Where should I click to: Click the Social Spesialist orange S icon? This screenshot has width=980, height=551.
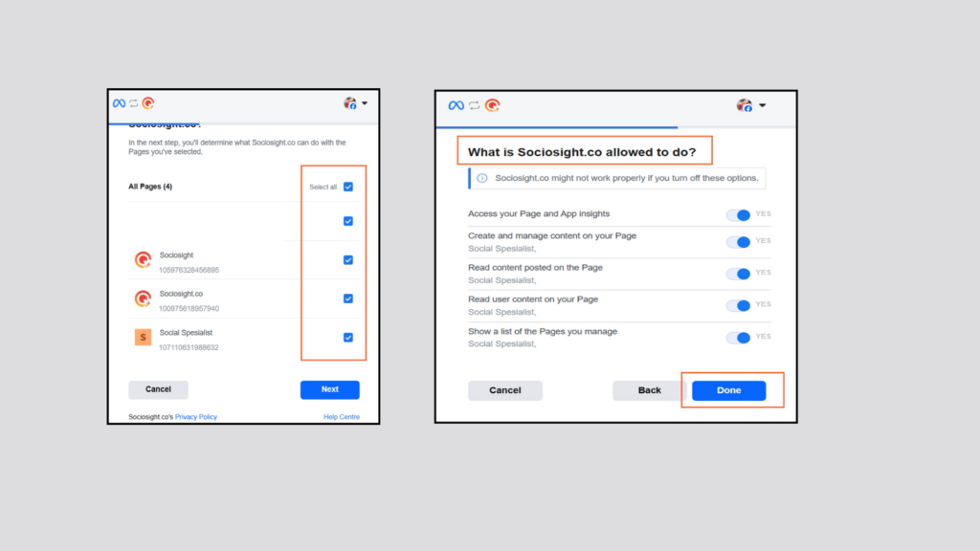(144, 338)
